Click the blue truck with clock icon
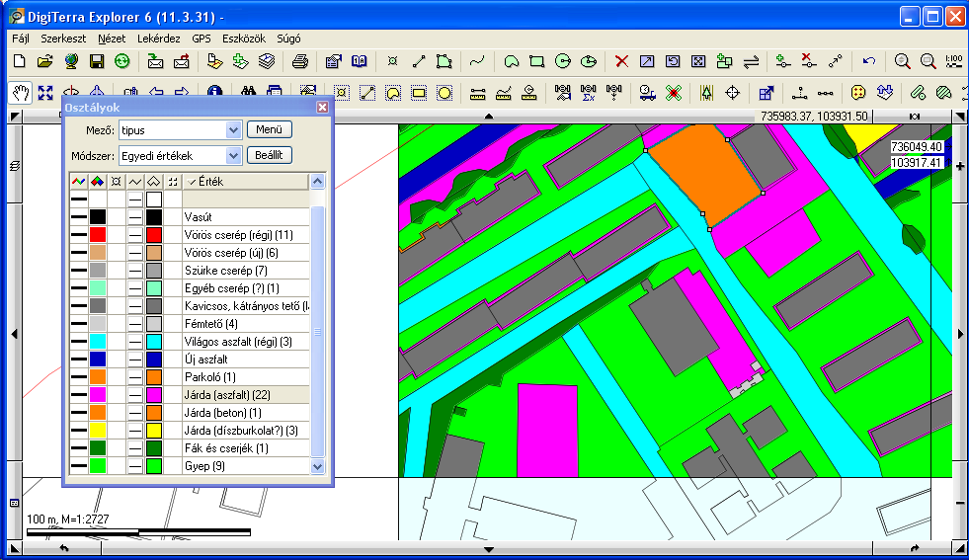Viewport: 969px width, 560px height. point(647,93)
